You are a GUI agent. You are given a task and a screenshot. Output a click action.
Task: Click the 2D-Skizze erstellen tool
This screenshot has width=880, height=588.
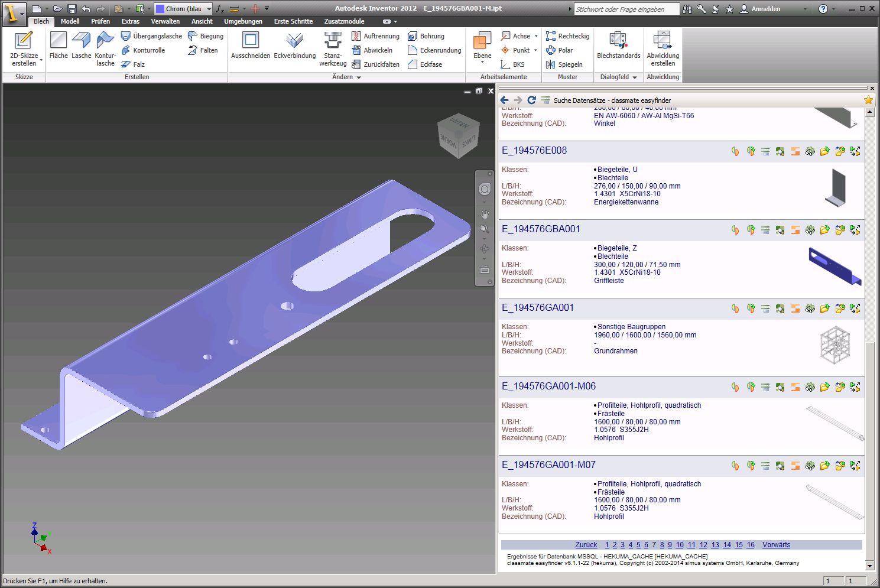point(24,48)
